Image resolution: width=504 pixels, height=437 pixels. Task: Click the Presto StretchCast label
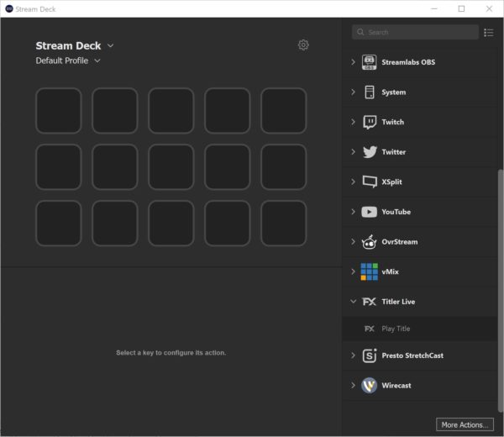coord(412,355)
